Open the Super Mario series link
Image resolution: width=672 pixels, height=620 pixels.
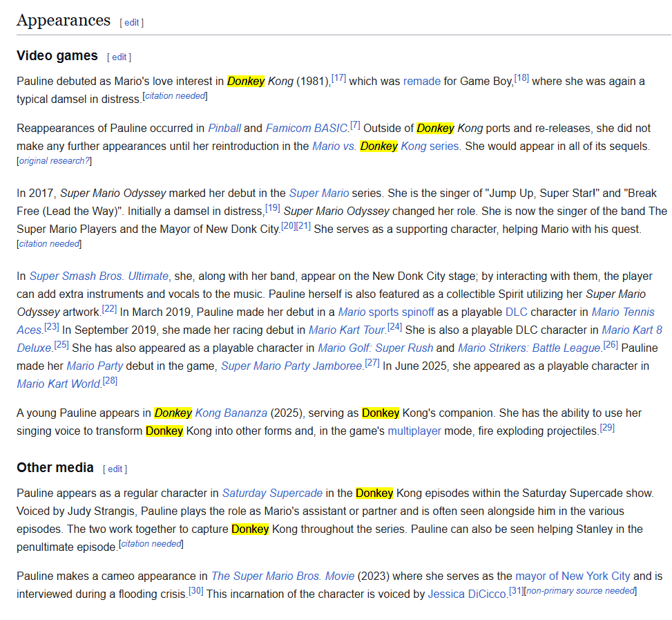(x=319, y=194)
